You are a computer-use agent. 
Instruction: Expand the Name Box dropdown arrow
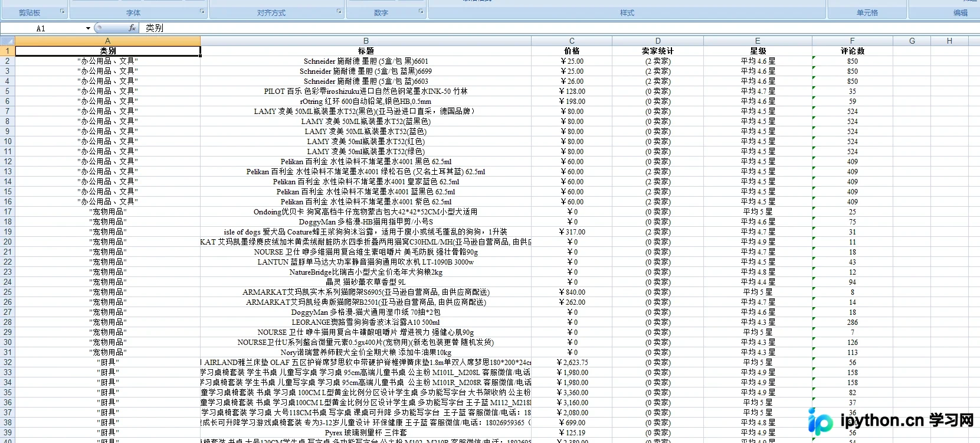[88, 28]
